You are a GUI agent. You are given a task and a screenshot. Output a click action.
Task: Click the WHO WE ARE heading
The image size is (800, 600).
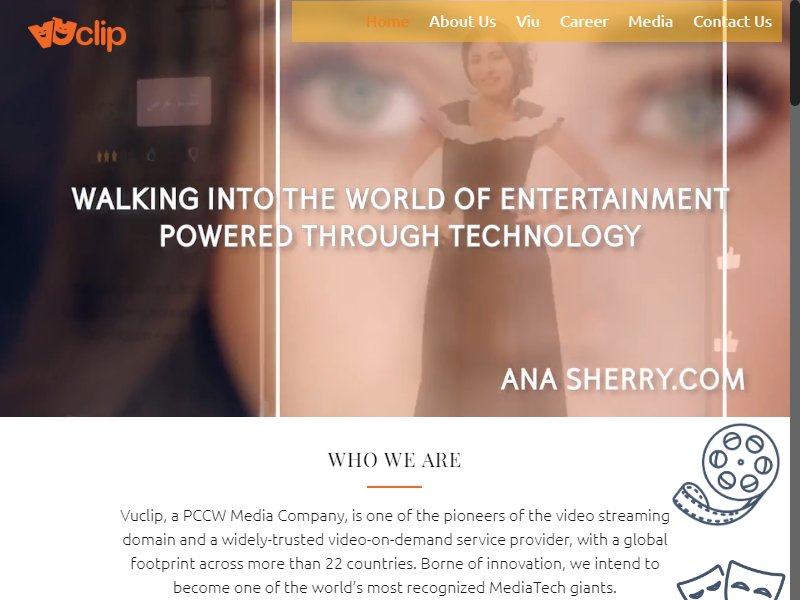(394, 460)
